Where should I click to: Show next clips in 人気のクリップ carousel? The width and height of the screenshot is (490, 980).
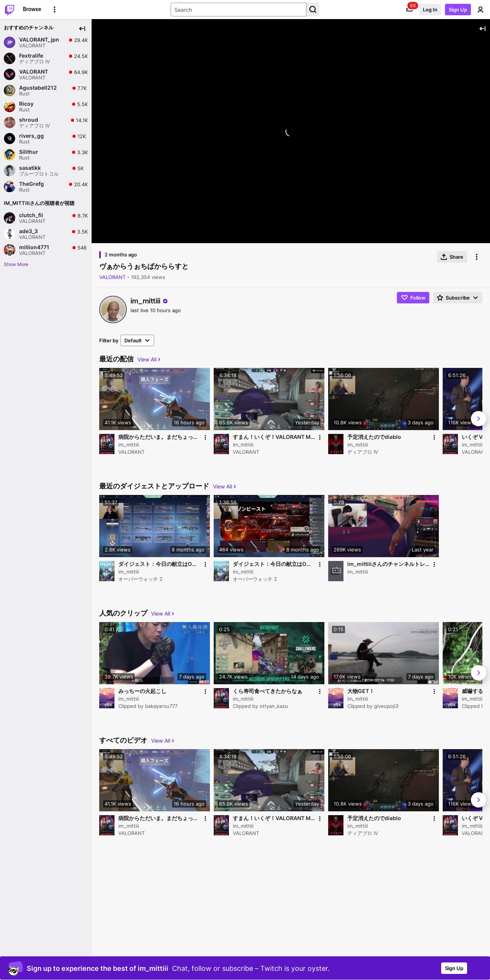click(479, 673)
